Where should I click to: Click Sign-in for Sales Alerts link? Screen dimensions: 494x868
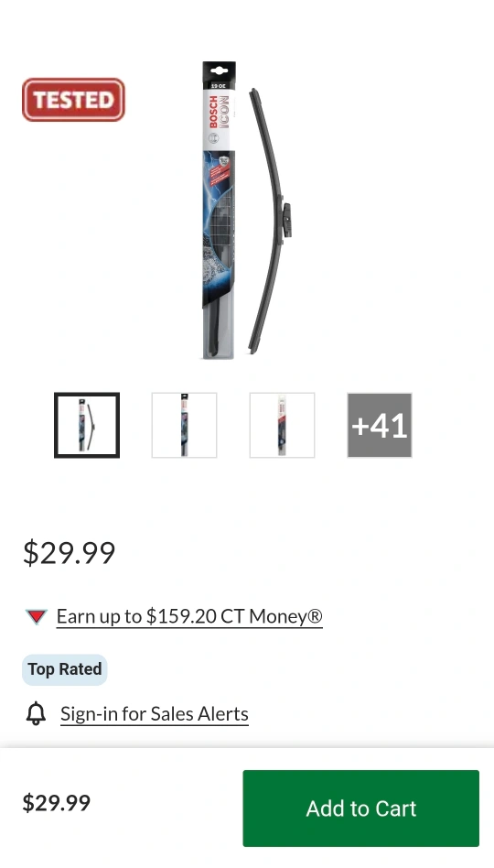coord(155,714)
